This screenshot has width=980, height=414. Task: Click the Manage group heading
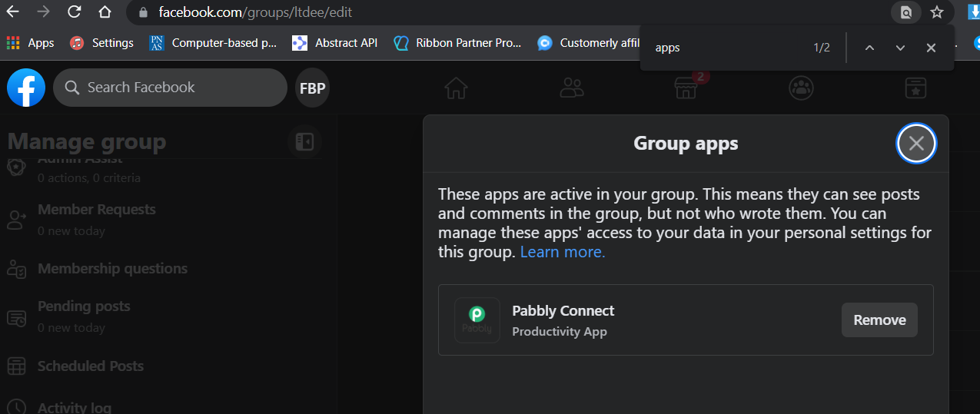point(86,142)
